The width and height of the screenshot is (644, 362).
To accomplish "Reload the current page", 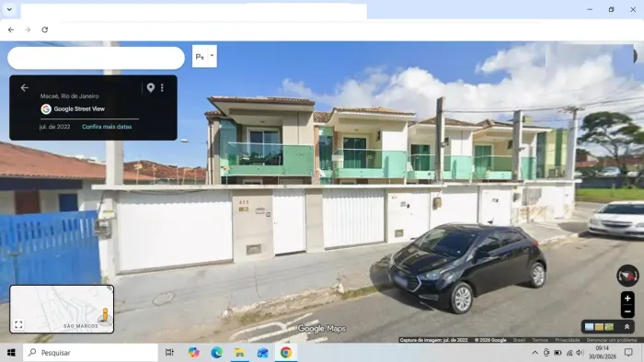I will coord(45,29).
